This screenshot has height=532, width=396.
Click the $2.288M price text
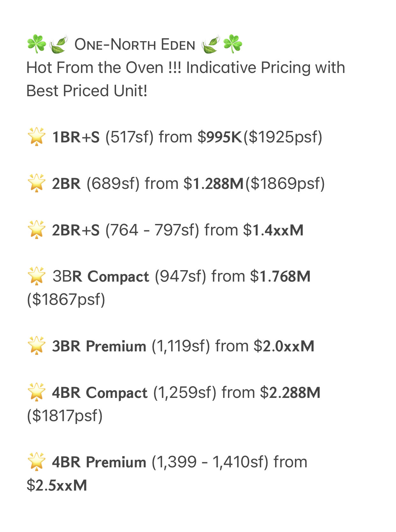point(290,392)
